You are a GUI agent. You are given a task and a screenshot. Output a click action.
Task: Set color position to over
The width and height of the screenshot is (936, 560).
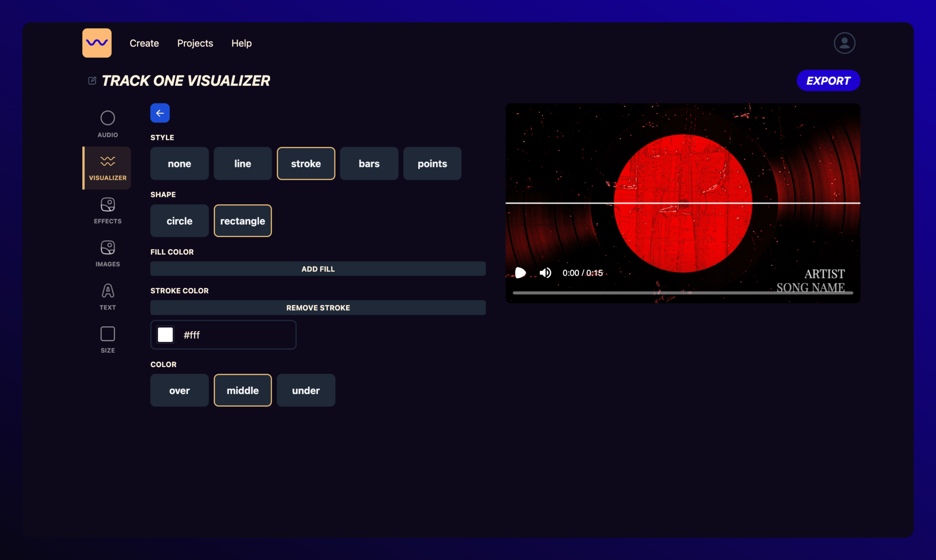coord(180,391)
